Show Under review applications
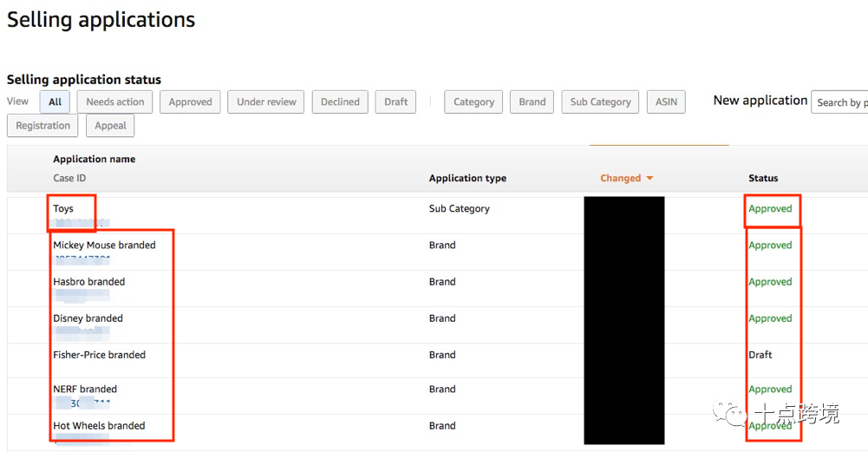The image size is (868, 452). coord(266,102)
